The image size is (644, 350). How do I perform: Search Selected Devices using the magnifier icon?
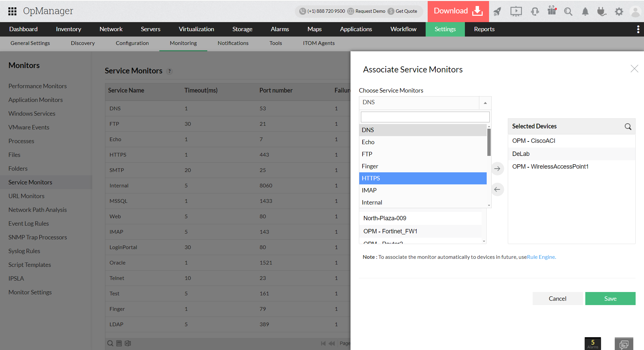(x=628, y=127)
